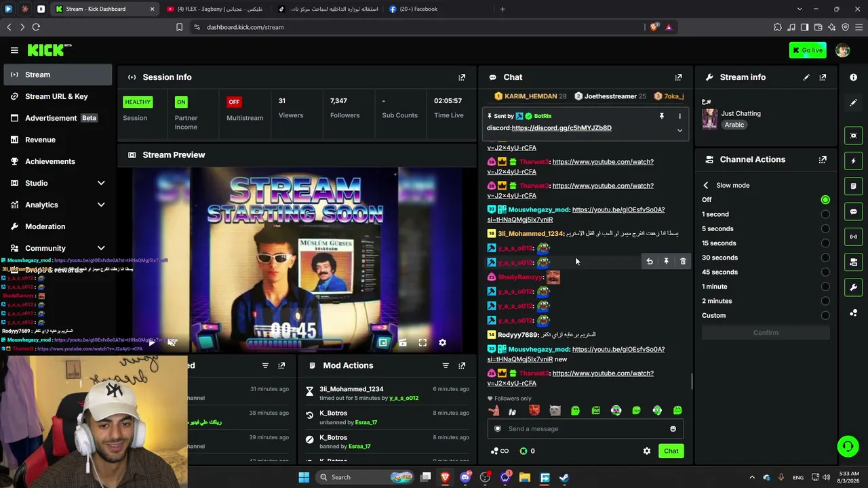
Task: Reply to the hovered chat message
Action: click(x=650, y=262)
